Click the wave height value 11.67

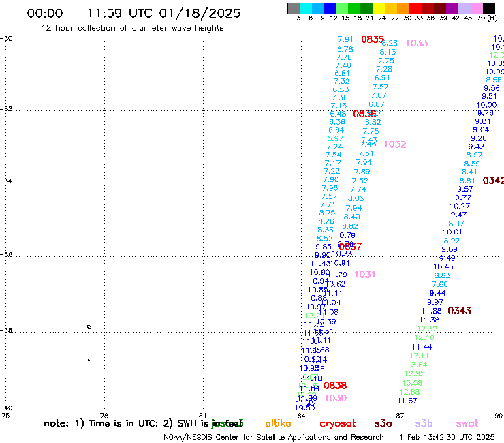pos(407,401)
